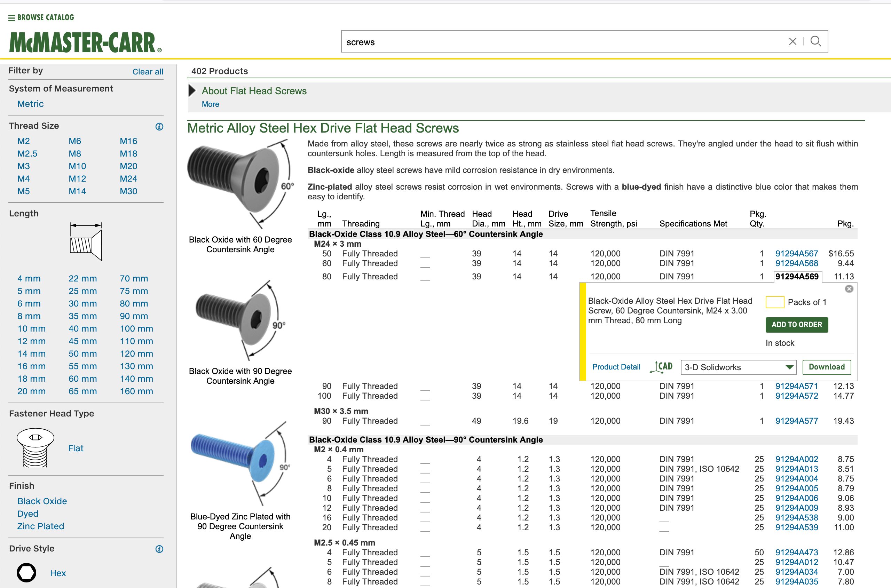Viewport: 891px width, 588px height.
Task: Click the Length diagram illustration
Action: tap(86, 242)
